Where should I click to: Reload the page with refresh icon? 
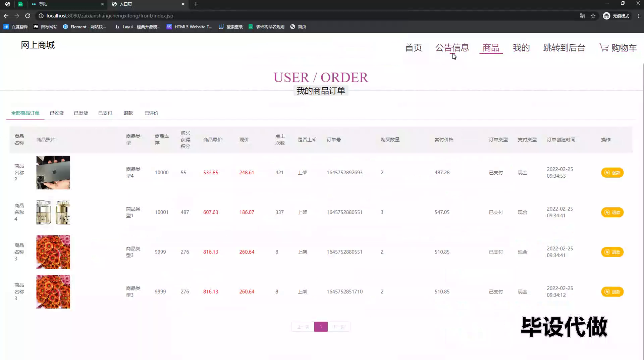tap(28, 16)
